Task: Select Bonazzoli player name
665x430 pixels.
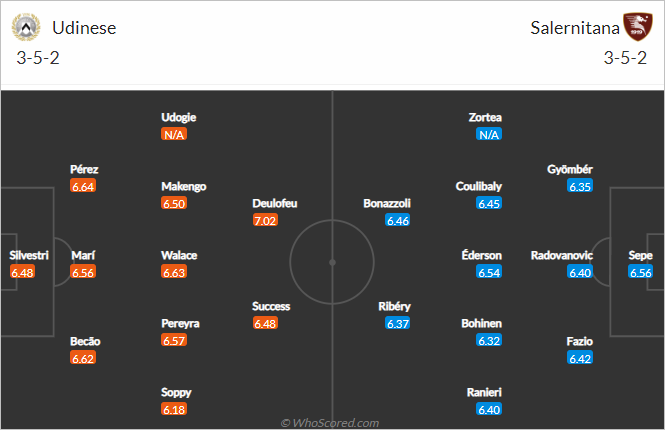Action: [x=387, y=203]
